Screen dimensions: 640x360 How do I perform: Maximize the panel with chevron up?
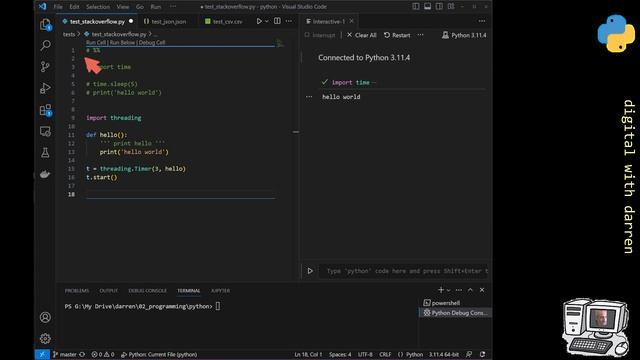(x=470, y=290)
